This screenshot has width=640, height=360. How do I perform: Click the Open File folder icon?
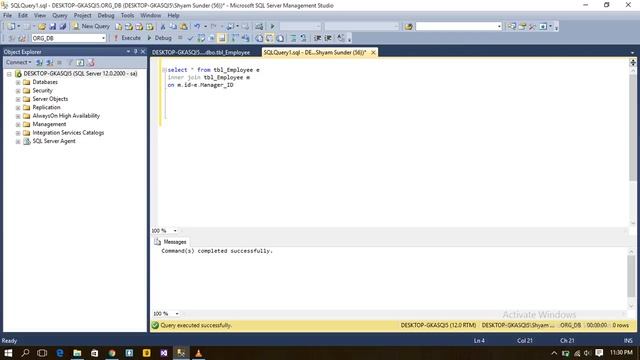click(x=42, y=27)
